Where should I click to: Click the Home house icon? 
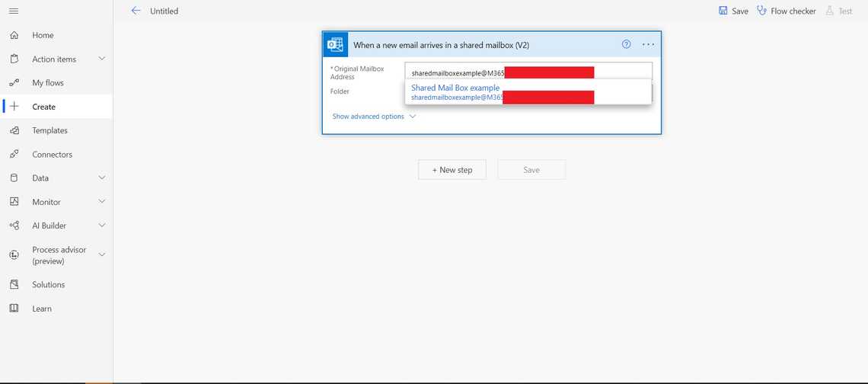(x=14, y=35)
